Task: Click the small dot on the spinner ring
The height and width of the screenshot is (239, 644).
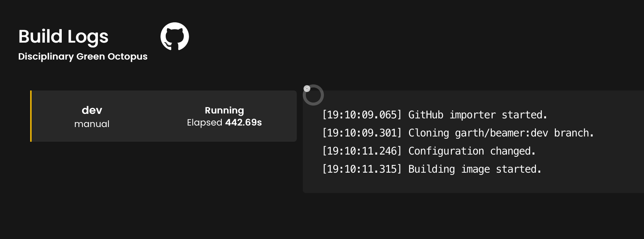Action: click(307, 88)
